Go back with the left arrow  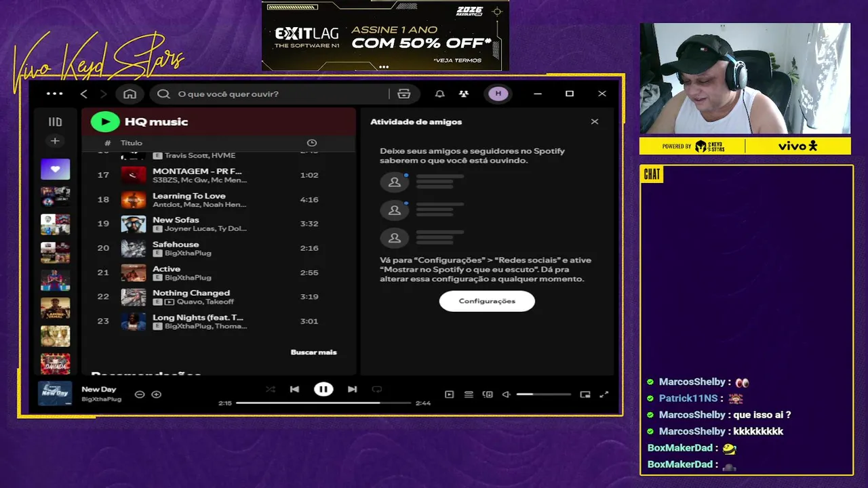point(84,94)
